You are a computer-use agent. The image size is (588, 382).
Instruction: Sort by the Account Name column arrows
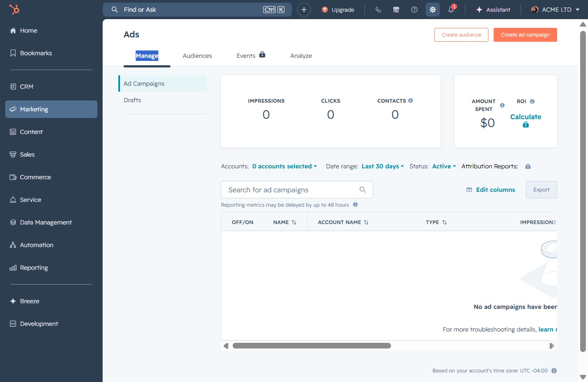366,222
